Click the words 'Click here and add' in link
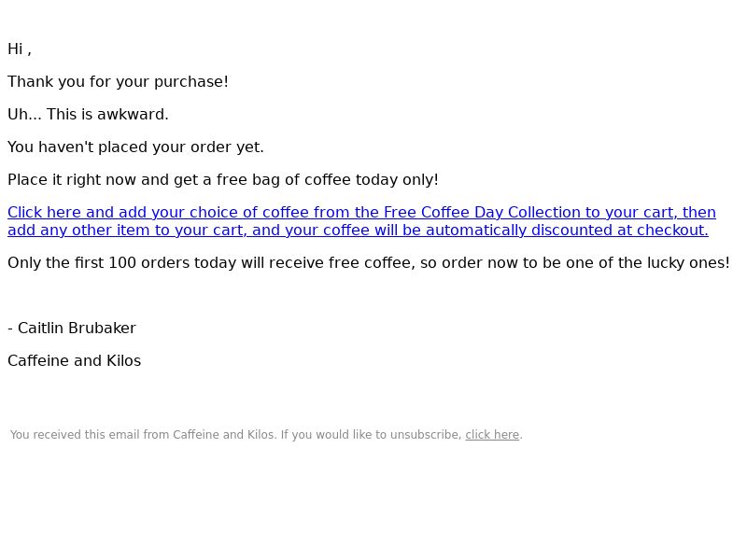Image resolution: width=747 pixels, height=560 pixels. click(78, 213)
